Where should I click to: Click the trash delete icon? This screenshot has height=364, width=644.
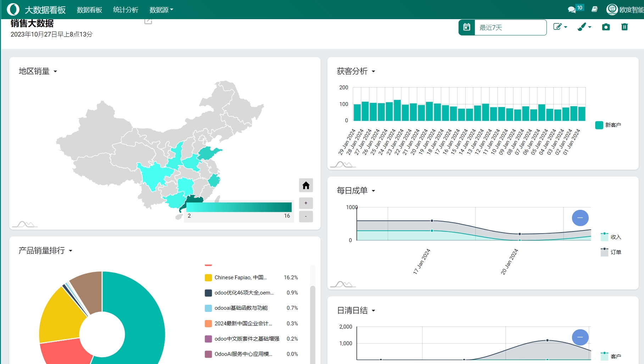click(x=624, y=27)
